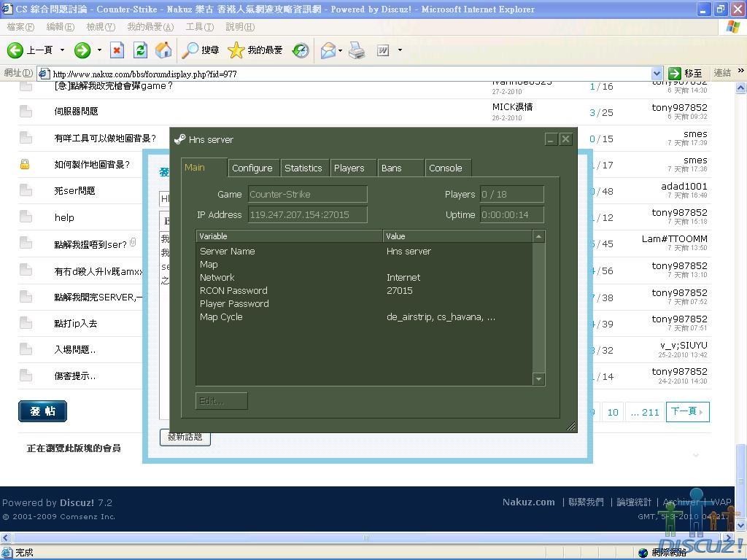Click the Windows flag logo
747x560 pixels.
coord(732,27)
